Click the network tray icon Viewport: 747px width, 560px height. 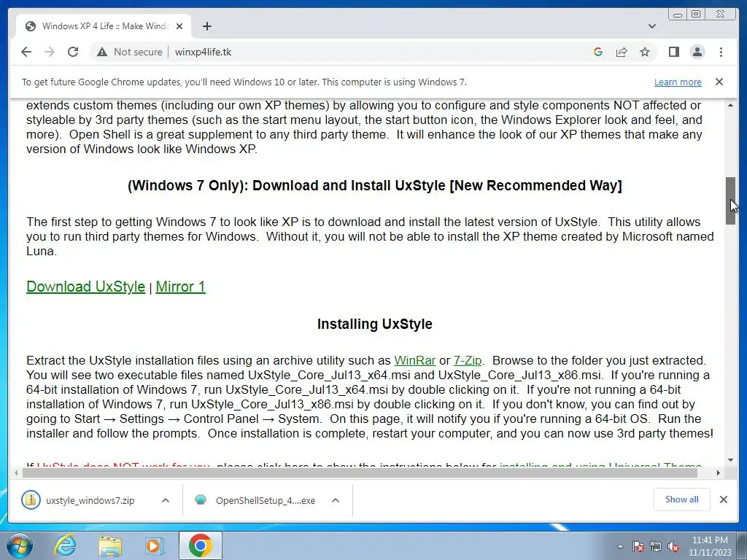[656, 546]
